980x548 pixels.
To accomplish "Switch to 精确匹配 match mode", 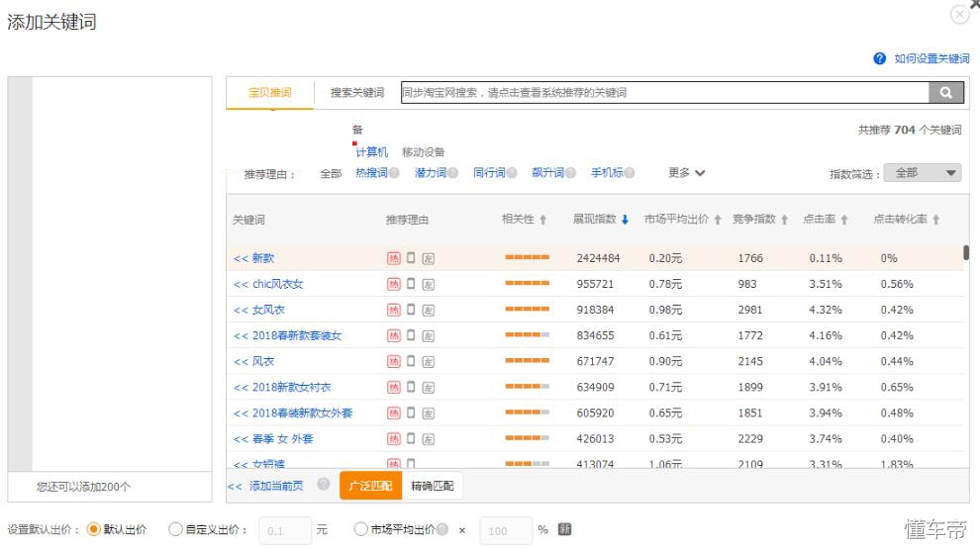I will pos(432,486).
